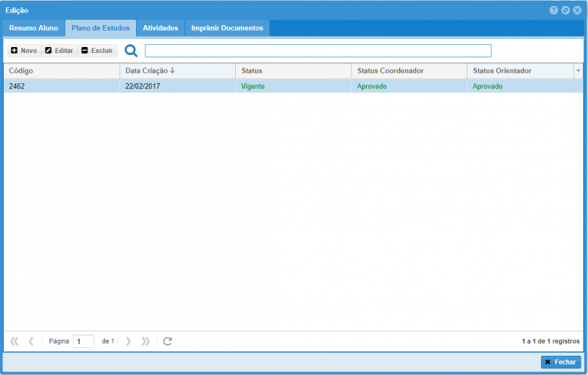Click the search text field
Image resolution: width=588 pixels, height=375 pixels.
(x=318, y=51)
